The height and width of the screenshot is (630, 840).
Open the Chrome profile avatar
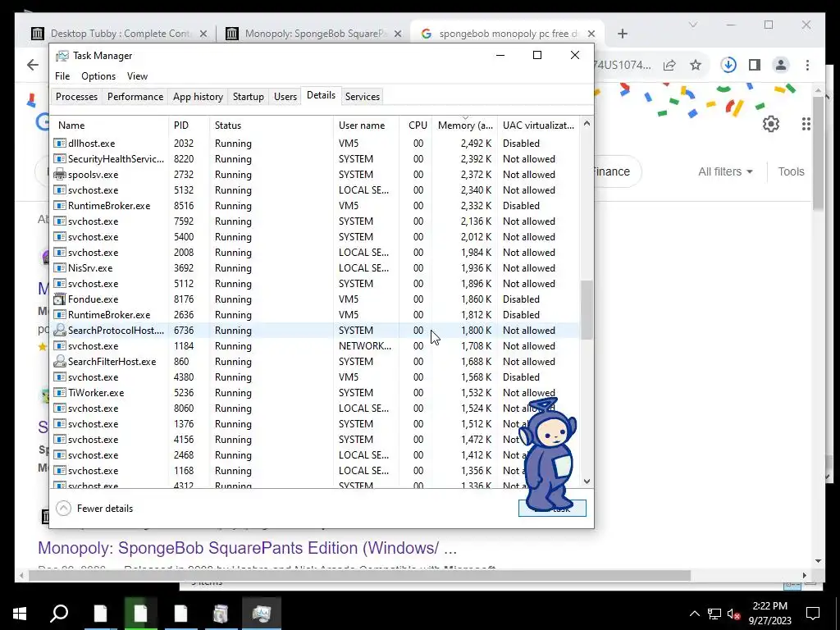pyautogui.click(x=781, y=65)
